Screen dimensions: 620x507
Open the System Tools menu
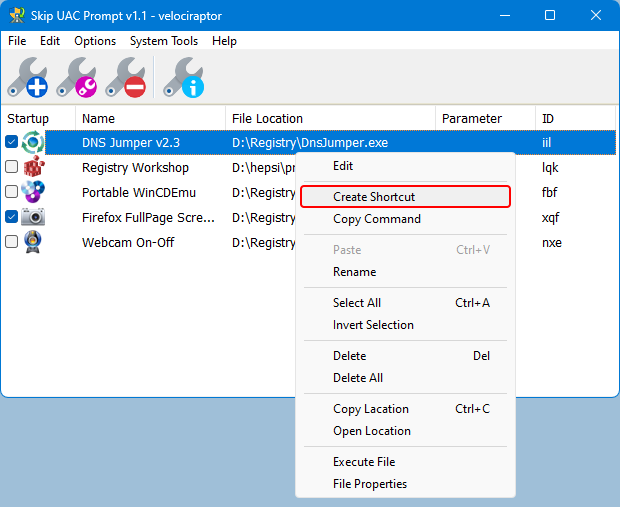pos(164,41)
